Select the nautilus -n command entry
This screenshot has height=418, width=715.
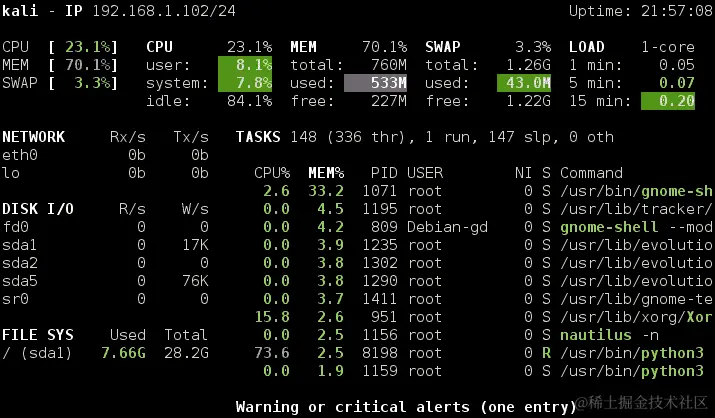coord(609,335)
